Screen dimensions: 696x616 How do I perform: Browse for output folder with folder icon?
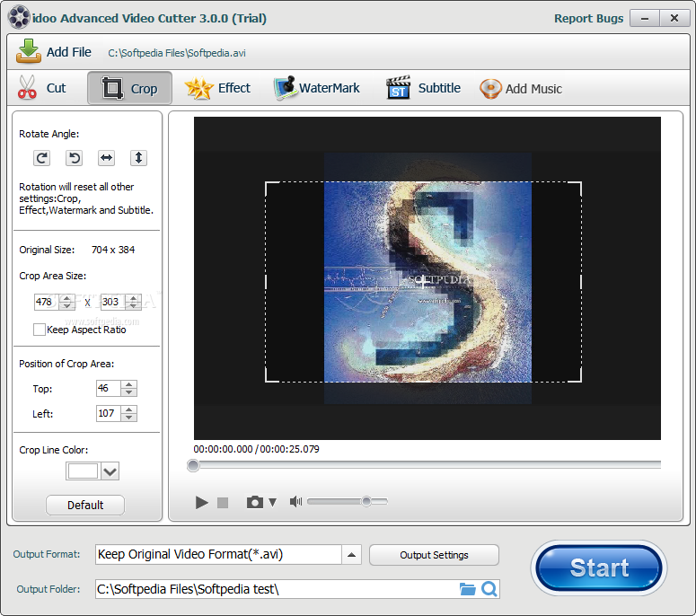pos(467,589)
